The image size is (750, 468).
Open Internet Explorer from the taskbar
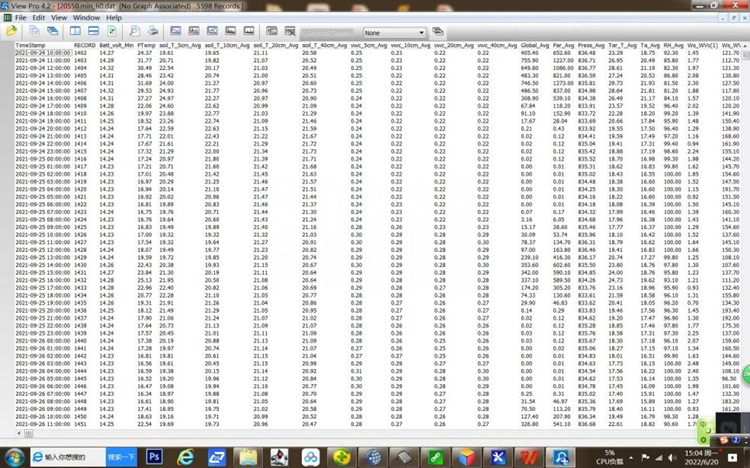click(x=186, y=457)
